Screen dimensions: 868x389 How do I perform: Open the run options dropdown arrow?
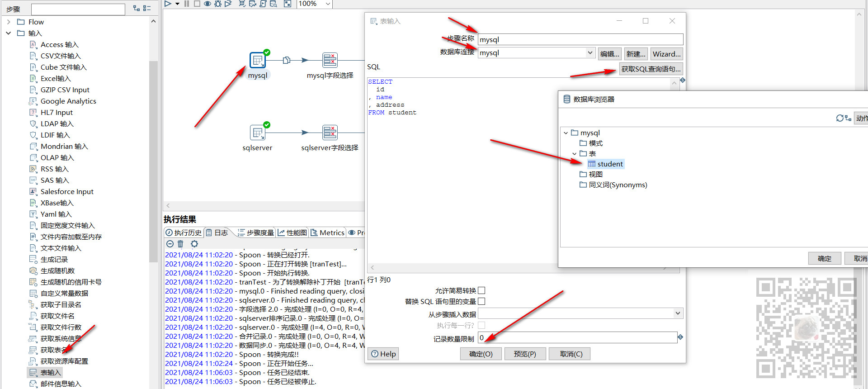177,4
